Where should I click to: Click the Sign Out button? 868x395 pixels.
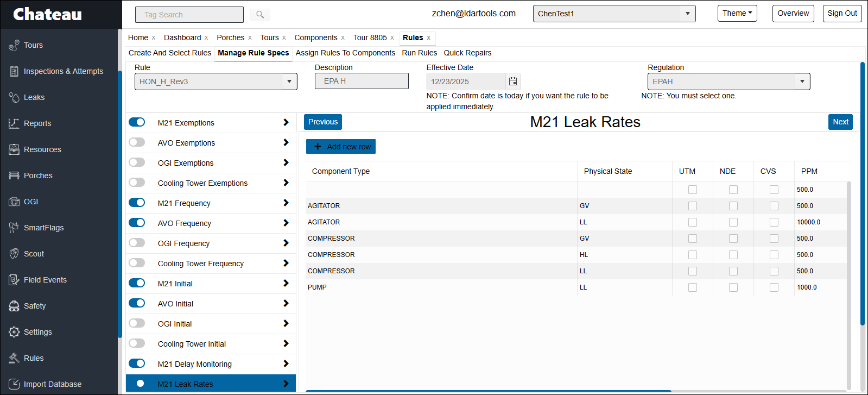pyautogui.click(x=842, y=14)
